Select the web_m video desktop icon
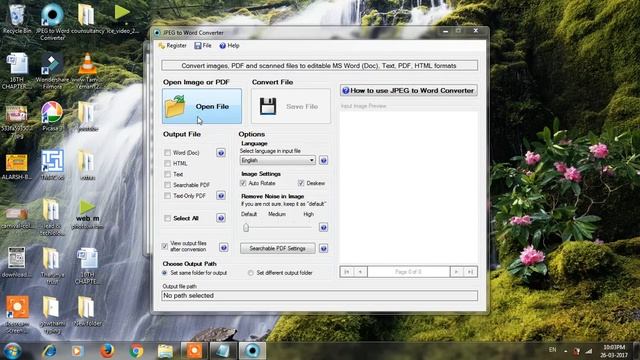The image size is (640, 360). tap(87, 214)
